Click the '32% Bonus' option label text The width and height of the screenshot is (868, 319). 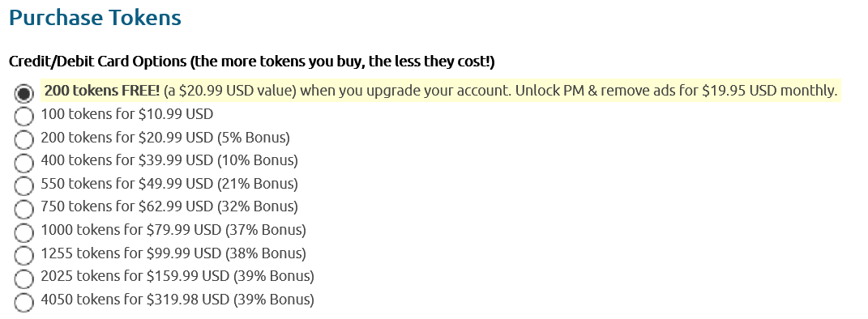[258, 207]
